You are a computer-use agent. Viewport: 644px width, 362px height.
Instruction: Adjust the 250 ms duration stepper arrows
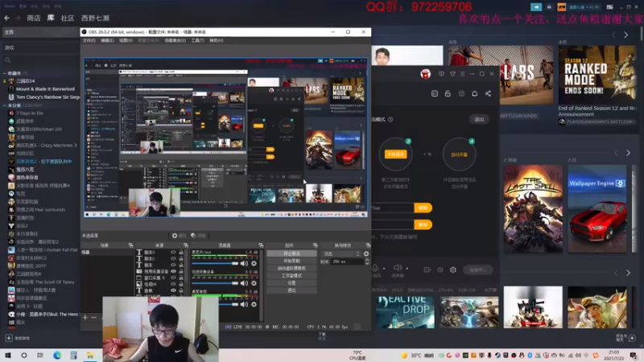(367, 261)
